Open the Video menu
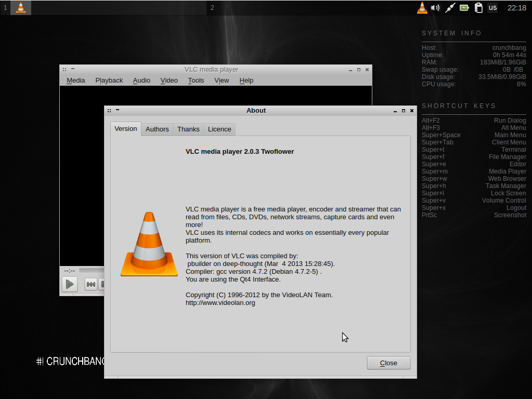The width and height of the screenshot is (532, 399). tap(169, 81)
